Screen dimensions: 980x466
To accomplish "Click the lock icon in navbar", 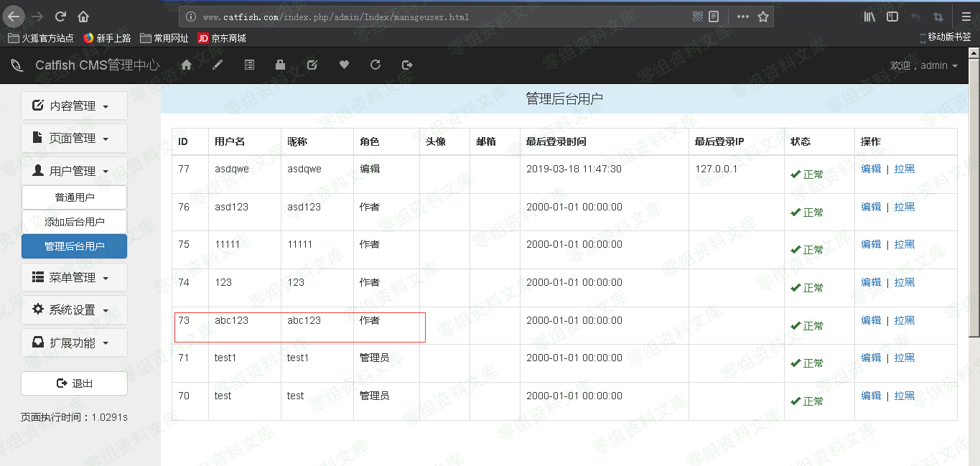I will 280,65.
